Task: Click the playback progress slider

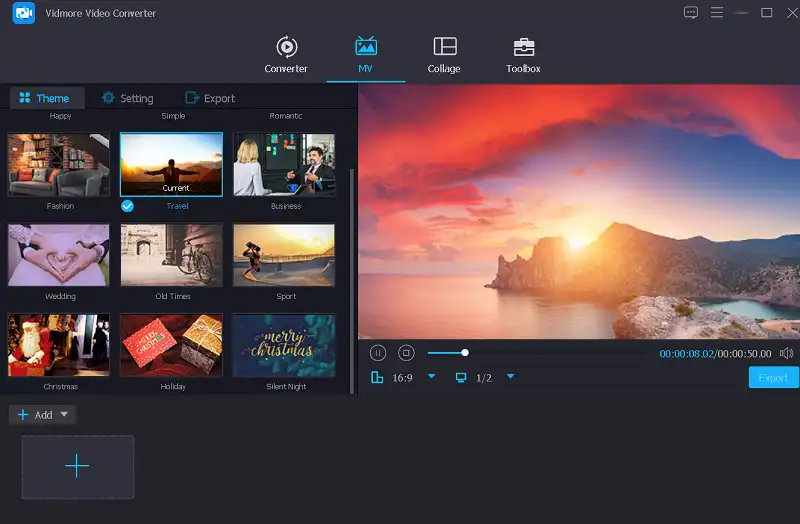Action: click(x=540, y=353)
